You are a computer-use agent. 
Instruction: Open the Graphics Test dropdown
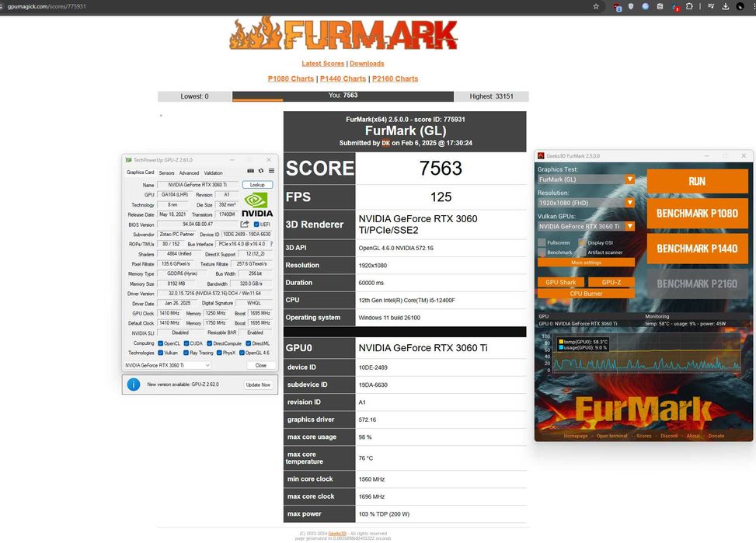click(x=586, y=179)
